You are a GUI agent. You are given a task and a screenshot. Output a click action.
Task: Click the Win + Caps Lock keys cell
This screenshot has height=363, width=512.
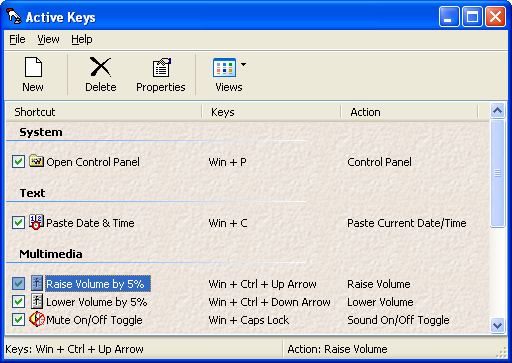coord(249,320)
